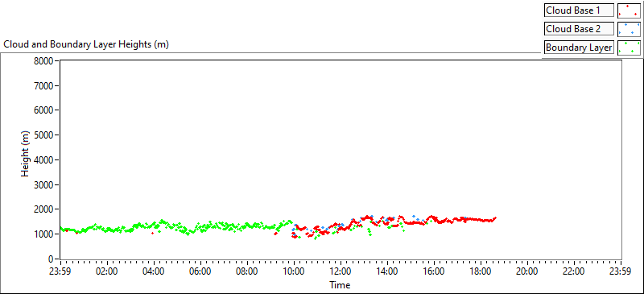Click the Cloud Base 2 blue legend icon
This screenshot has width=644, height=294.
tap(629, 29)
